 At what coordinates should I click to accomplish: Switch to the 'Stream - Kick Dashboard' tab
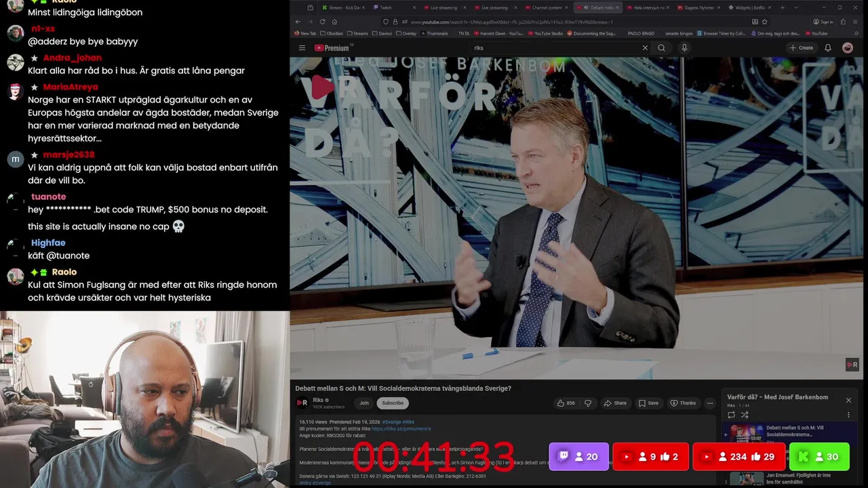point(342,7)
